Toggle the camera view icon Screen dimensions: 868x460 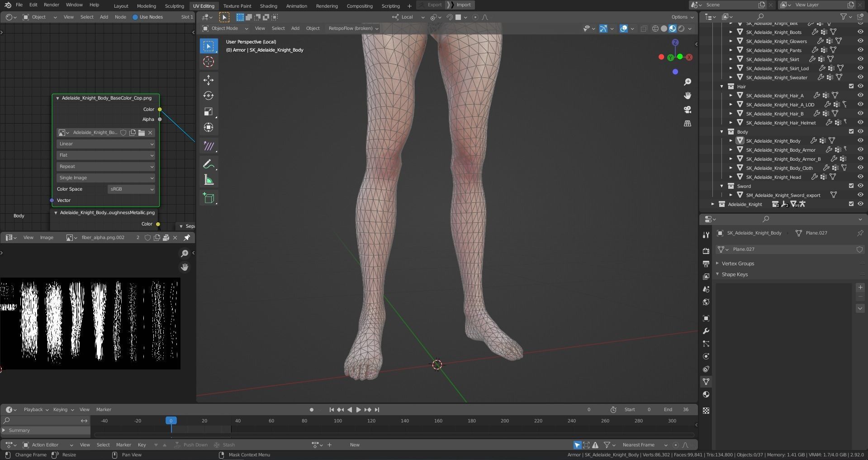pyautogui.click(x=688, y=110)
